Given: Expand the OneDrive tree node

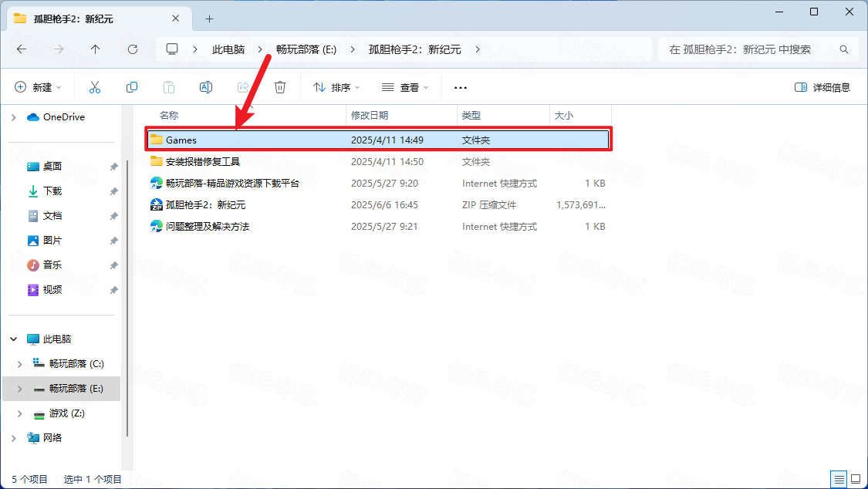Looking at the screenshot, I should (x=14, y=117).
